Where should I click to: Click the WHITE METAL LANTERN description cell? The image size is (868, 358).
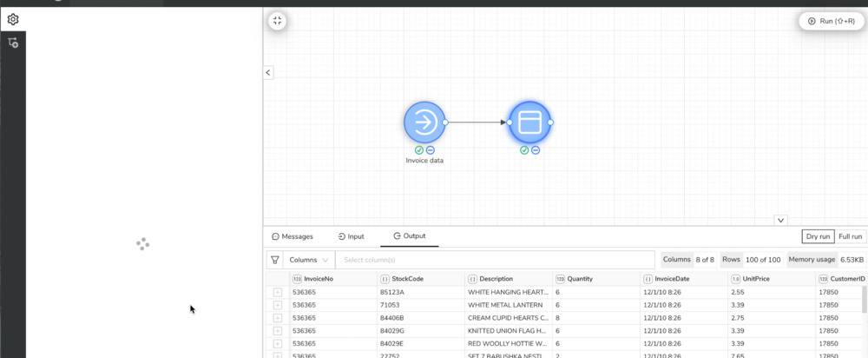[x=509, y=305]
